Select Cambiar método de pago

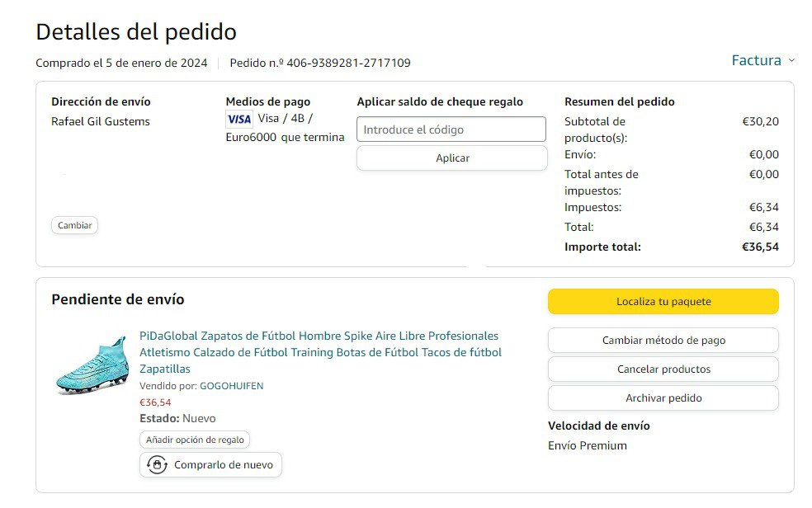tap(663, 341)
